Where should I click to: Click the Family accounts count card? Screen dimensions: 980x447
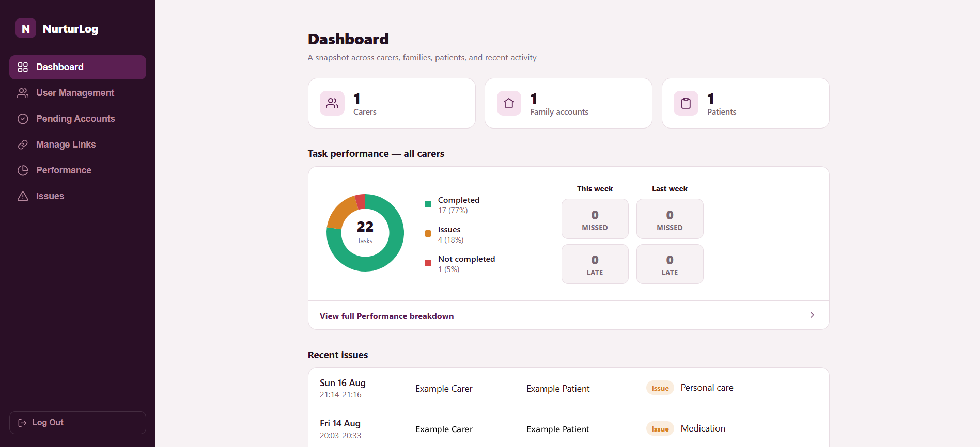coord(568,103)
